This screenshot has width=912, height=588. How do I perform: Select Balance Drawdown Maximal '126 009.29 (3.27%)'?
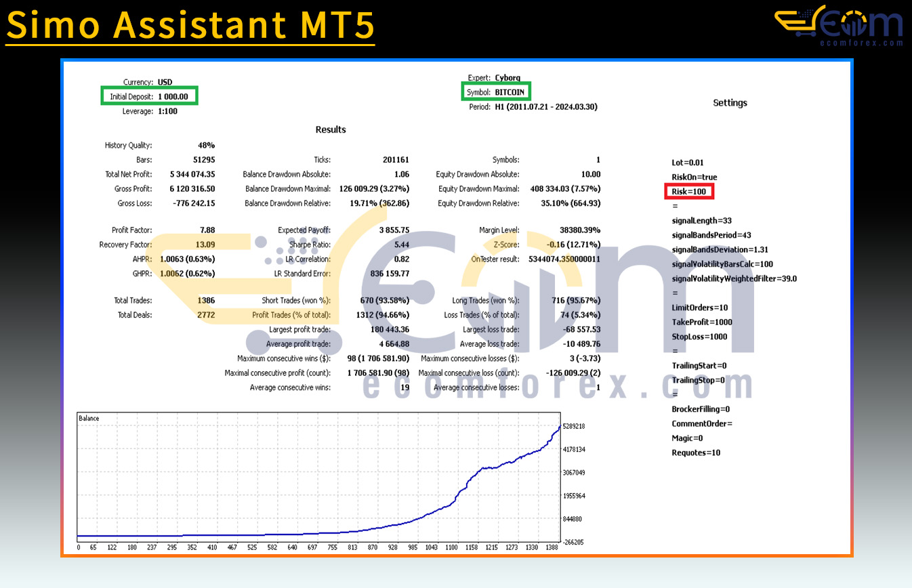tap(374, 189)
